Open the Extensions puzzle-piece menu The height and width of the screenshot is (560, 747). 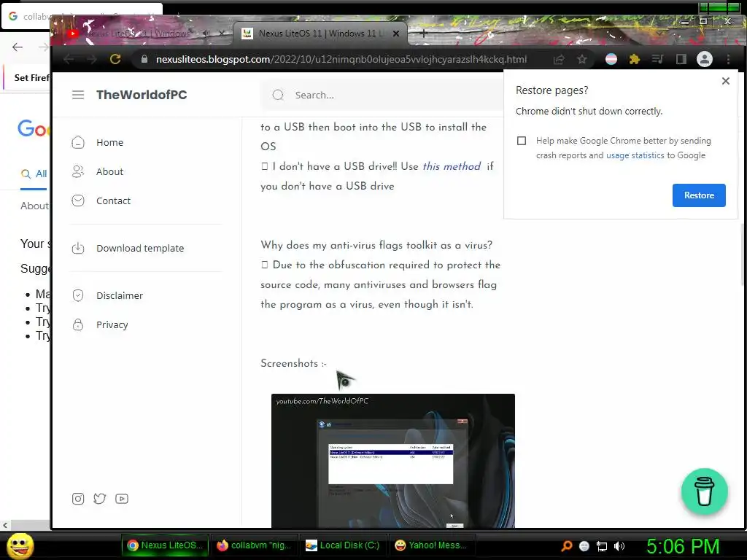[x=634, y=59]
